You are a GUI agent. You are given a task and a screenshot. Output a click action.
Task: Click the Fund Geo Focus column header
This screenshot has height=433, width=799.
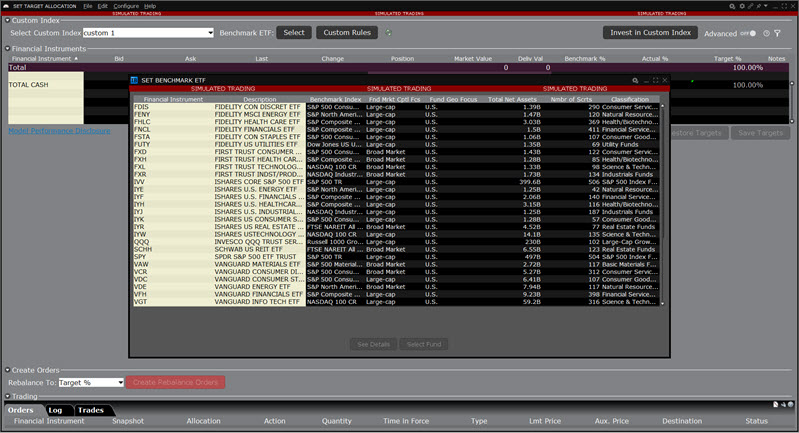(453, 99)
